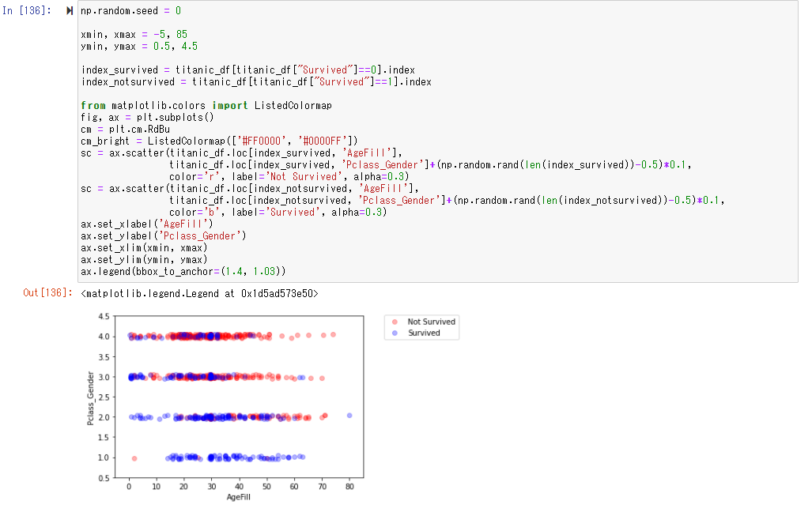812x516 pixels.
Task: Click the 'xmin, xmax = -5, 85' line
Action: coord(134,35)
